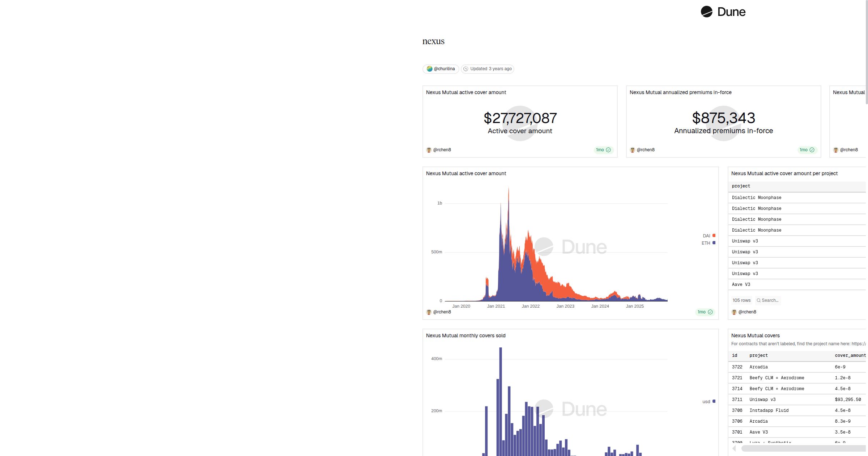
Task: Click 1mo badge on annualized premiums card
Action: click(x=807, y=150)
